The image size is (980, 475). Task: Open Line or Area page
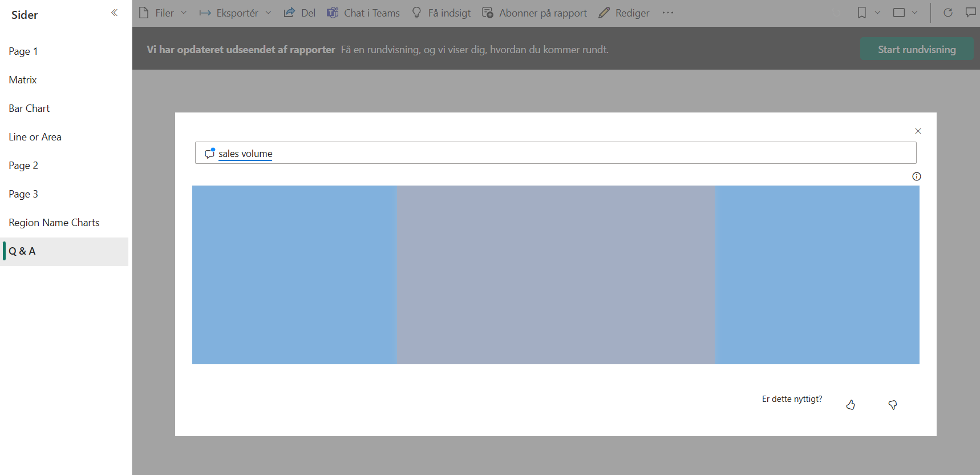click(x=64, y=137)
